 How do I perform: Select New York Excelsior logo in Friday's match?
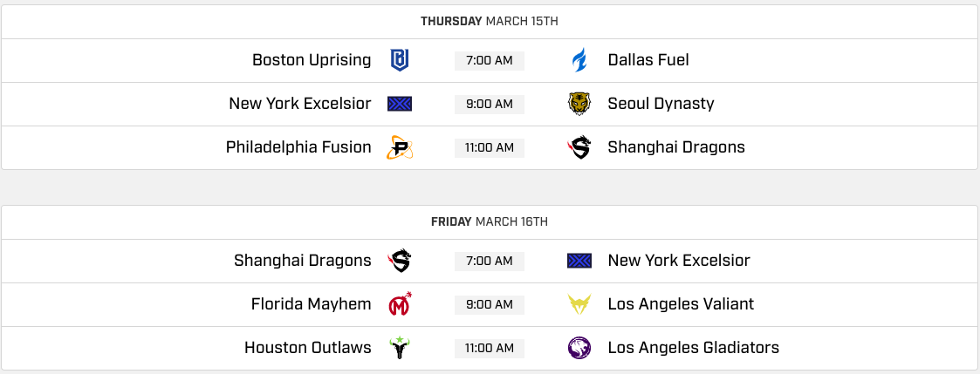(x=579, y=261)
